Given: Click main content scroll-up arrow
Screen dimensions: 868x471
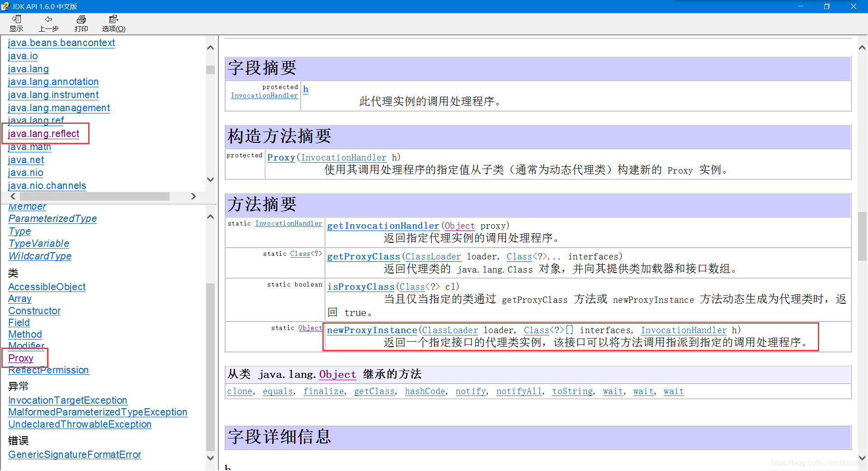Looking at the screenshot, I should coord(862,48).
